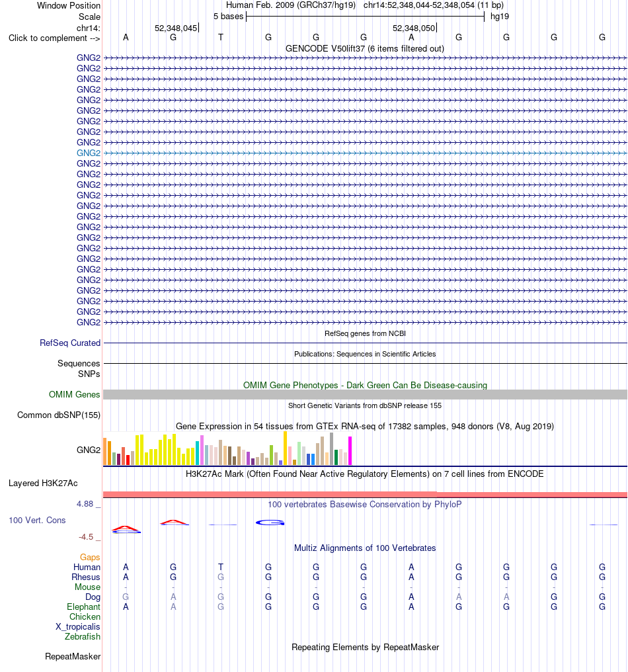628x672 pixels.
Task: Click the 'Chicken' species label
Action: coord(85,616)
